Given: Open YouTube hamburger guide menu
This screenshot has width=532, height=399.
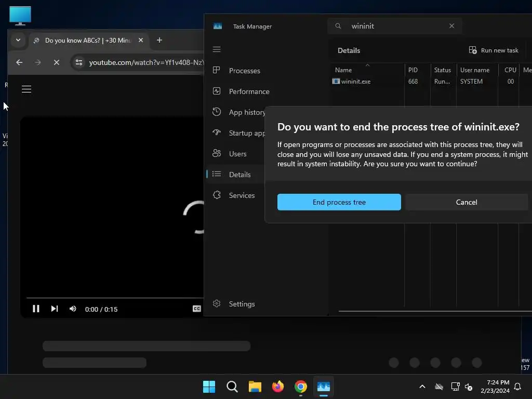Looking at the screenshot, I should point(26,89).
